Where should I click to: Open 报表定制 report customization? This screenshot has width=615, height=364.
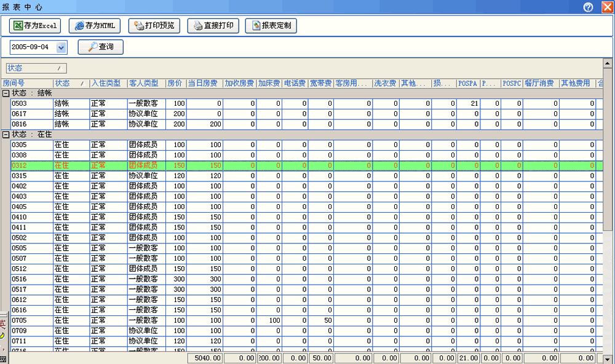click(271, 26)
